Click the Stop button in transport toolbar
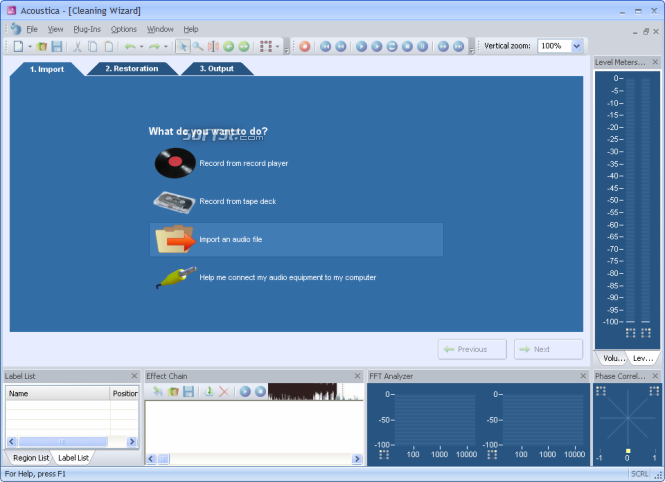 click(407, 46)
